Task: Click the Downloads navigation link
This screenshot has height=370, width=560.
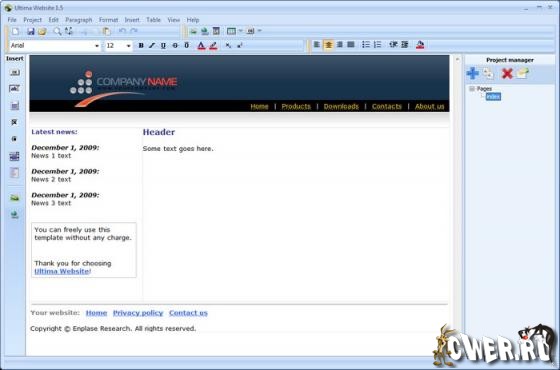Action: [341, 106]
